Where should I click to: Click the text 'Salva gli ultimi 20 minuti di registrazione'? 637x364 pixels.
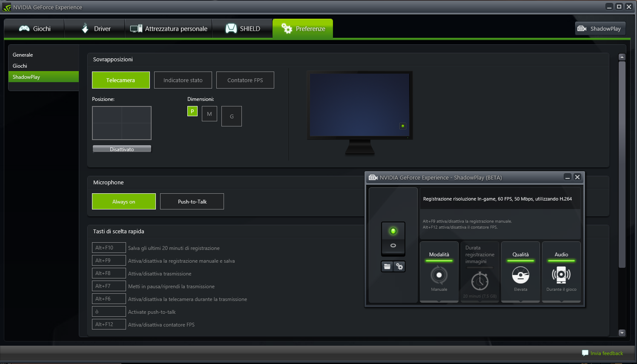[x=174, y=248]
